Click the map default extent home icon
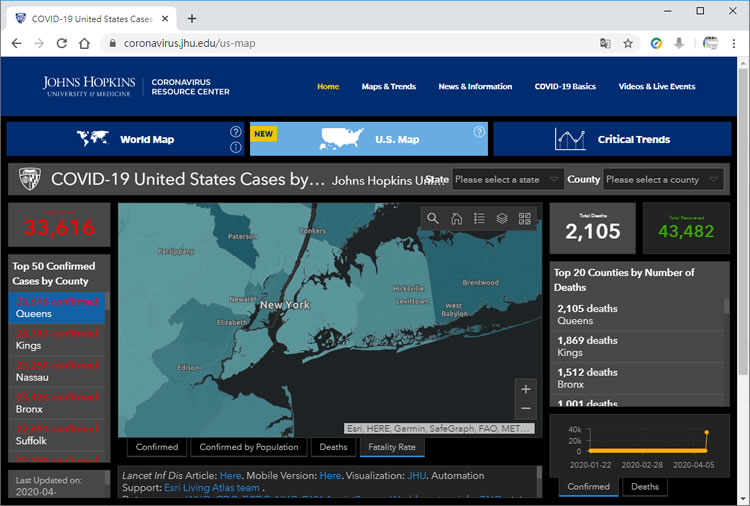The image size is (750, 506). pos(456,219)
